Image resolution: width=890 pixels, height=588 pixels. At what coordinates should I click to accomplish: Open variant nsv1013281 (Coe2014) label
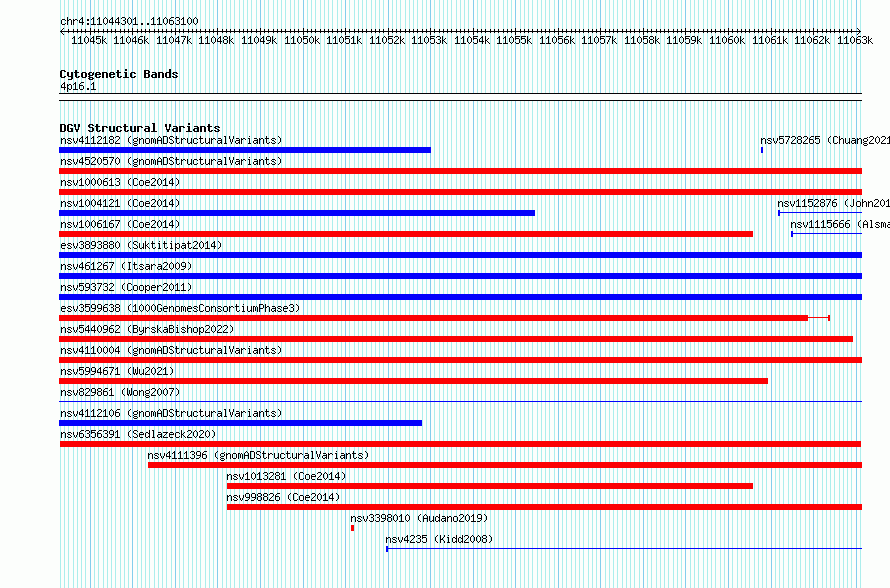click(286, 476)
